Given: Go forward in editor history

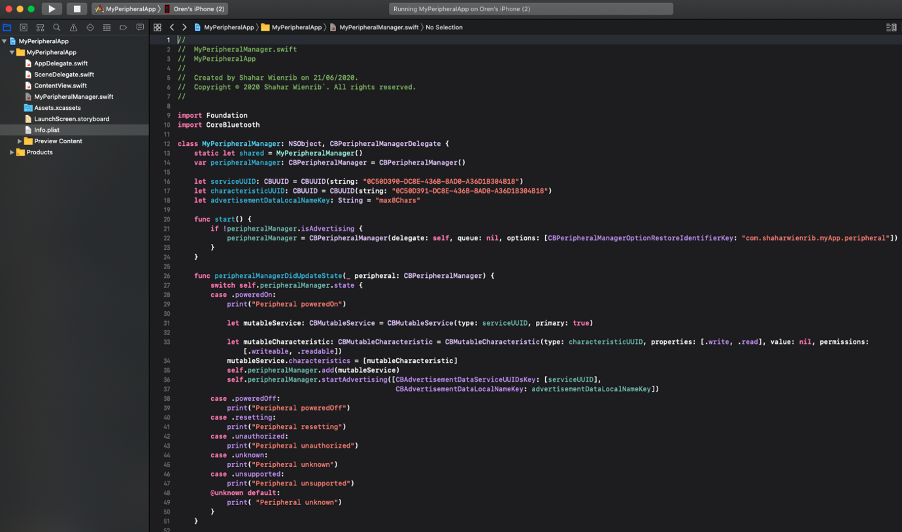Looking at the screenshot, I should point(184,27).
